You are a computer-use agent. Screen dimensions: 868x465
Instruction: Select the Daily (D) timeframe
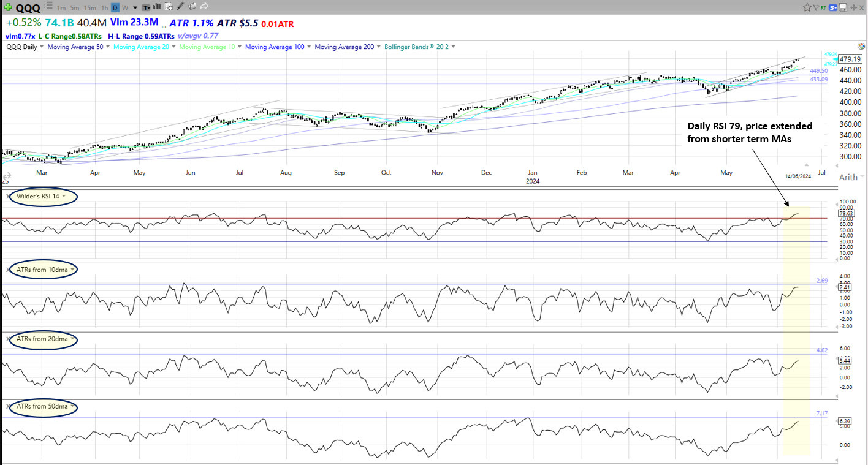click(x=115, y=8)
